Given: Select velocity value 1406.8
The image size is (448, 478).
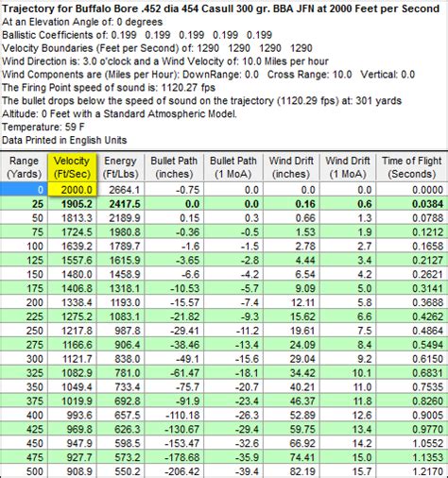Looking at the screenshot, I should [x=72, y=288].
